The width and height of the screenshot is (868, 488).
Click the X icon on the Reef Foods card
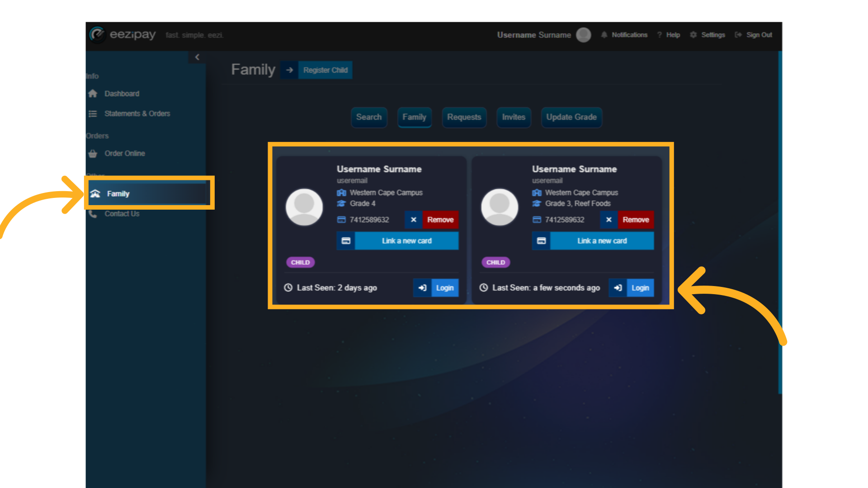point(609,220)
